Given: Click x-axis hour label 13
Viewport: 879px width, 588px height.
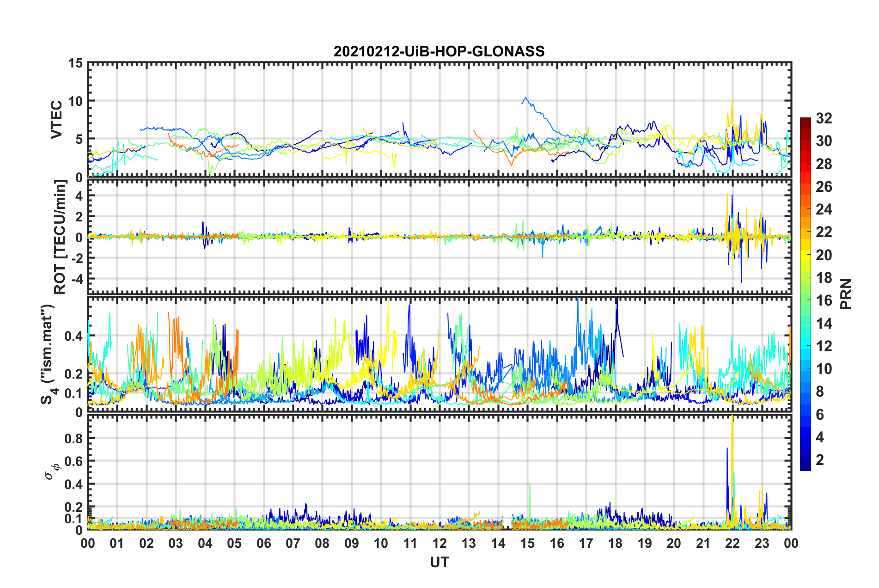Looking at the screenshot, I should click(469, 543).
